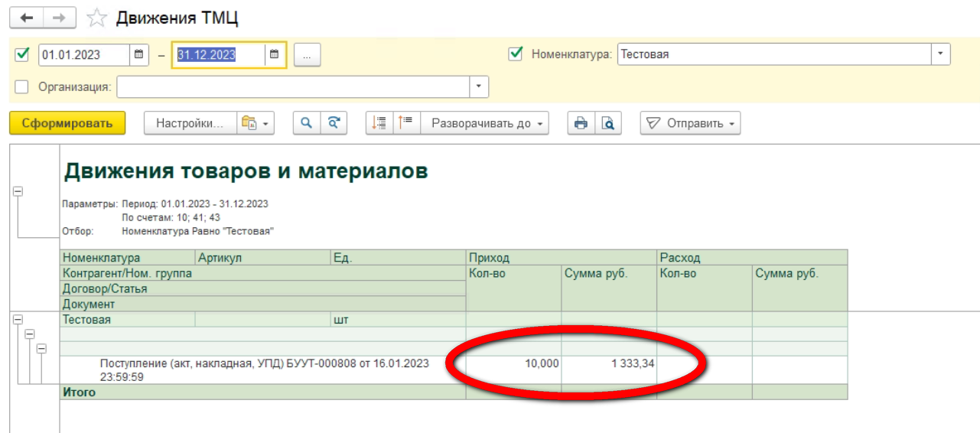This screenshot has width=980, height=433.
Task: Collapse the report header group
Action: [x=18, y=191]
